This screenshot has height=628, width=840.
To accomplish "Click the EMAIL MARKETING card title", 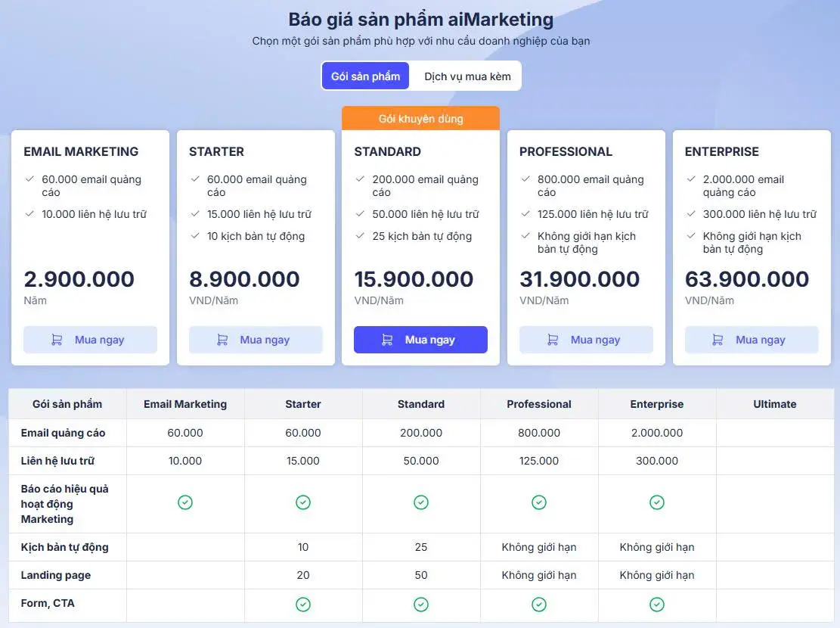I will pos(81,152).
